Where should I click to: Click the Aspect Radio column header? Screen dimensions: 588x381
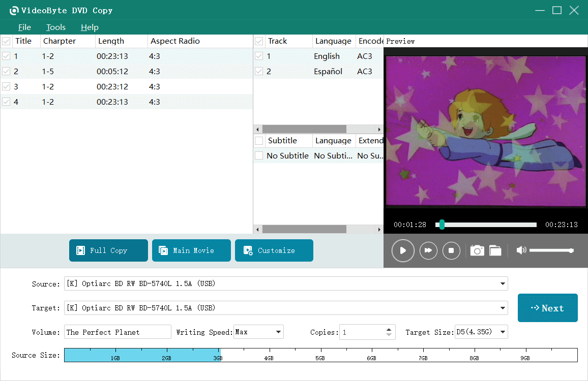pos(200,41)
